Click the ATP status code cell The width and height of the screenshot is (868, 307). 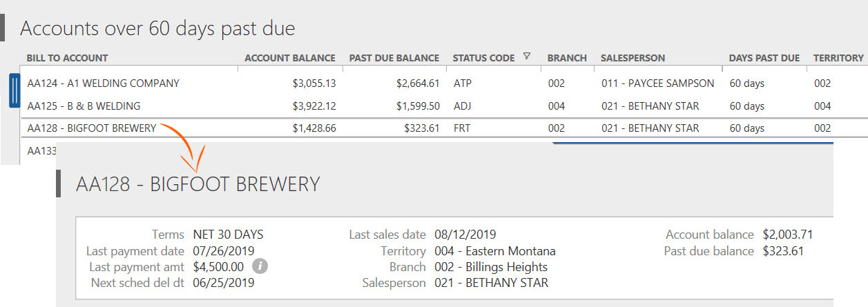[x=462, y=83]
